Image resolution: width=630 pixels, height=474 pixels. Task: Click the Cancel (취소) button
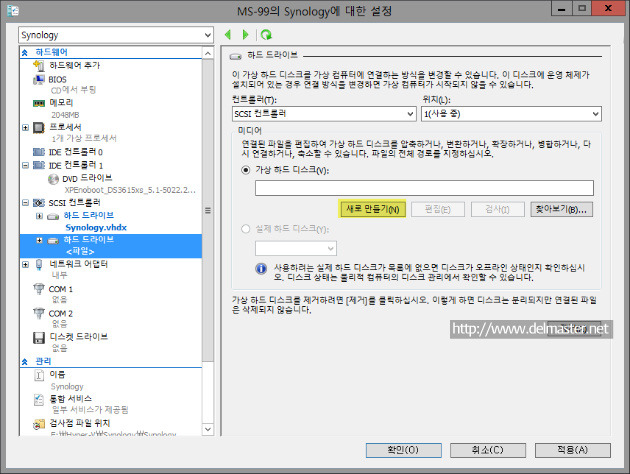click(488, 450)
